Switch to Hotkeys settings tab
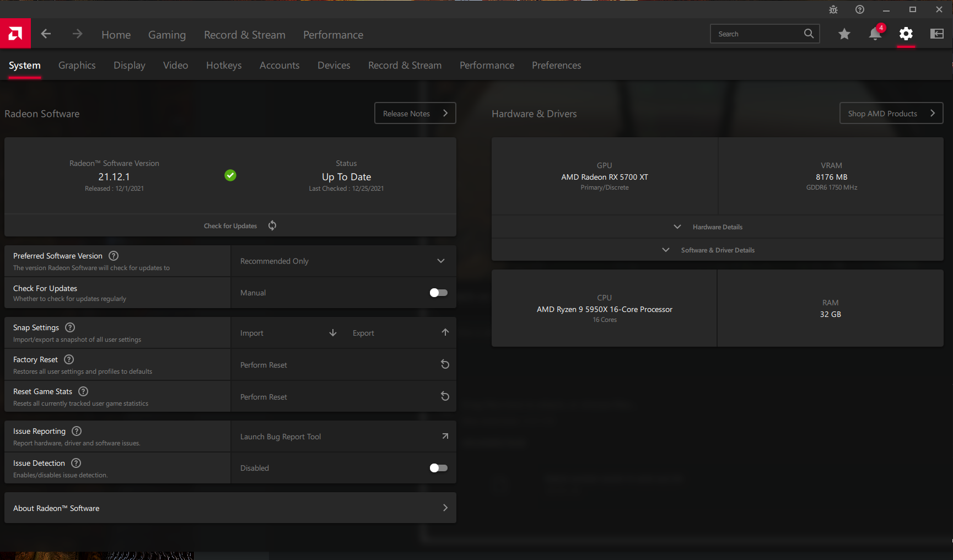Viewport: 953px width, 560px height. point(224,66)
